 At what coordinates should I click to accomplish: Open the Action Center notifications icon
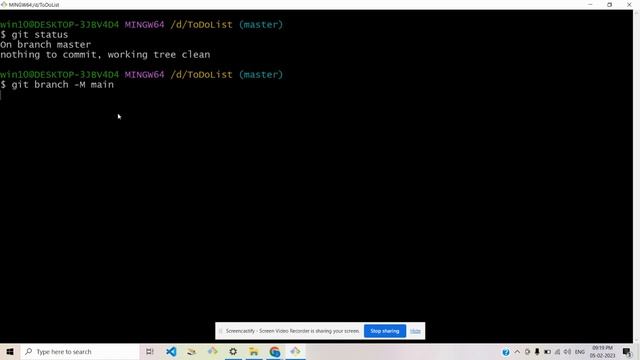627,352
